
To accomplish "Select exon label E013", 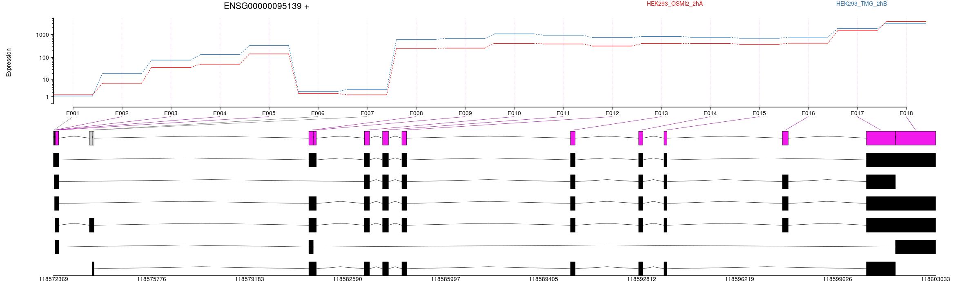I will pyautogui.click(x=661, y=113).
